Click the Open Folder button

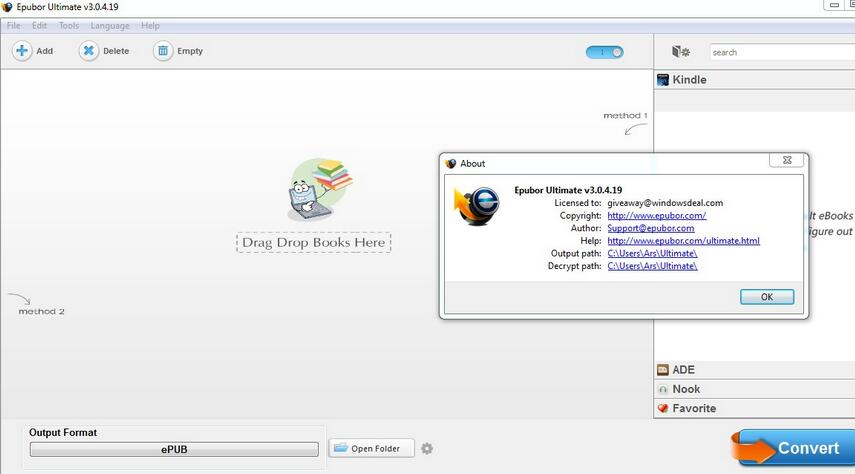pyautogui.click(x=371, y=448)
